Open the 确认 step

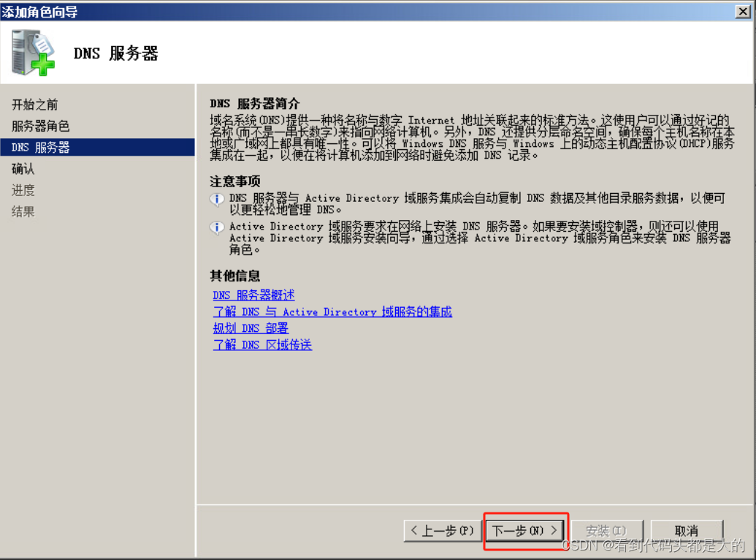point(23,168)
